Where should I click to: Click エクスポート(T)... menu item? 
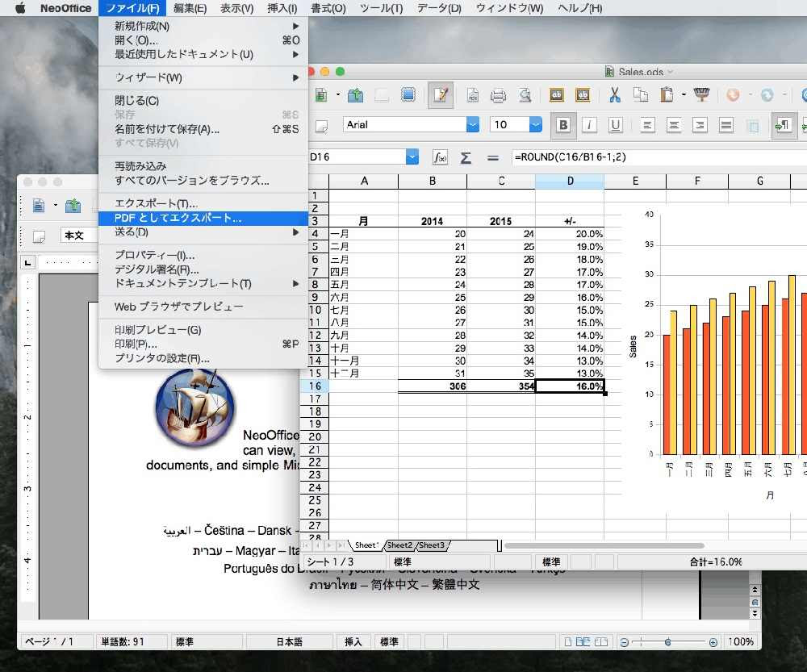coord(203,204)
